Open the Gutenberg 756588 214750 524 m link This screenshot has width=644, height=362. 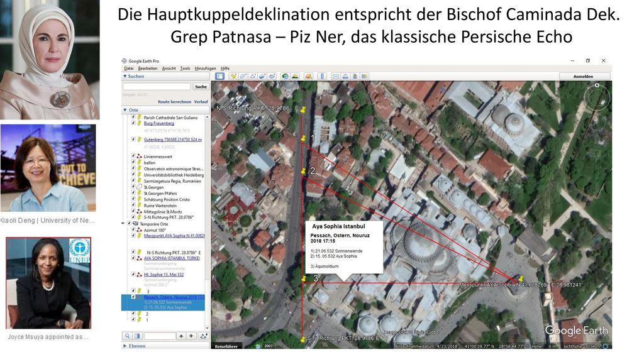[172, 140]
